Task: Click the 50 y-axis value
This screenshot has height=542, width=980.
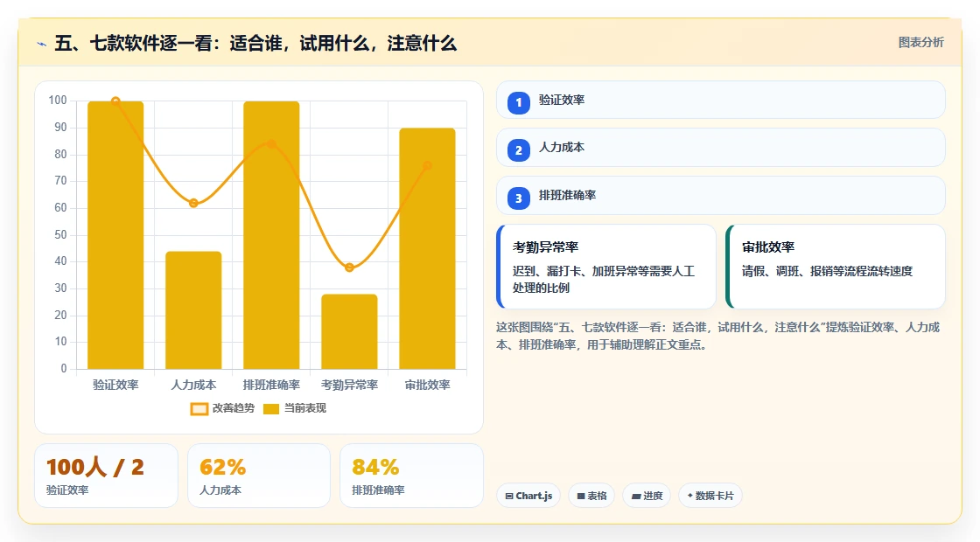Action: click(x=60, y=235)
